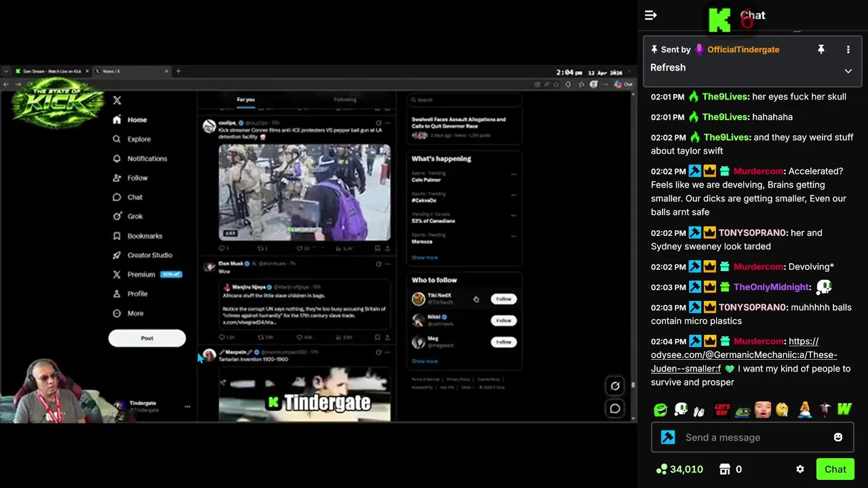868x488 pixels.
Task: Select the green W emote
Action: (844, 409)
